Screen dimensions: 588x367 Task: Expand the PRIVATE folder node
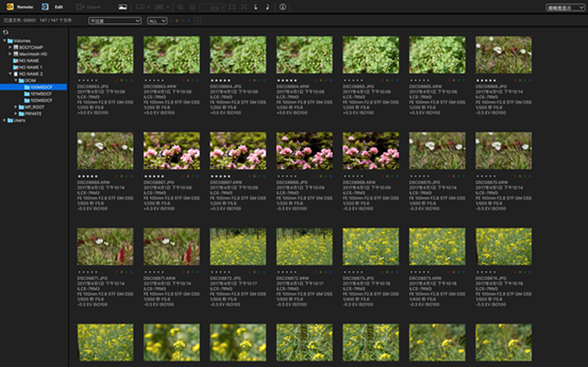(16, 113)
